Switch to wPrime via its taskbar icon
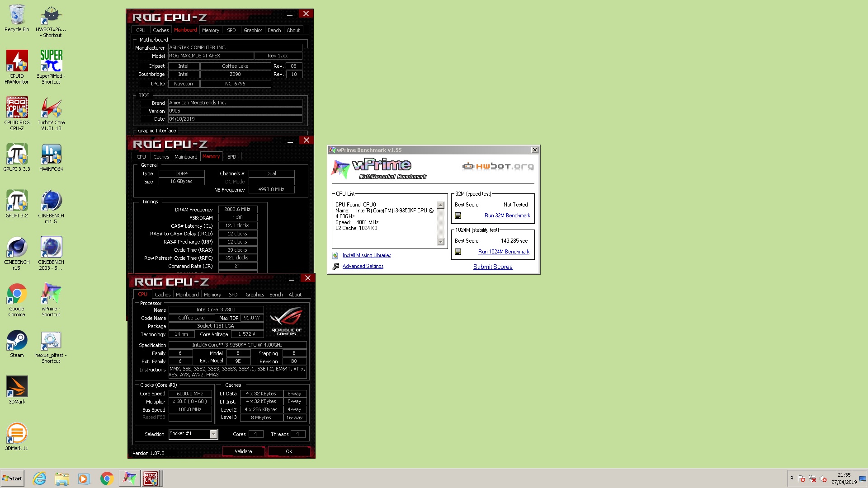The width and height of the screenshot is (868, 488). click(x=129, y=479)
